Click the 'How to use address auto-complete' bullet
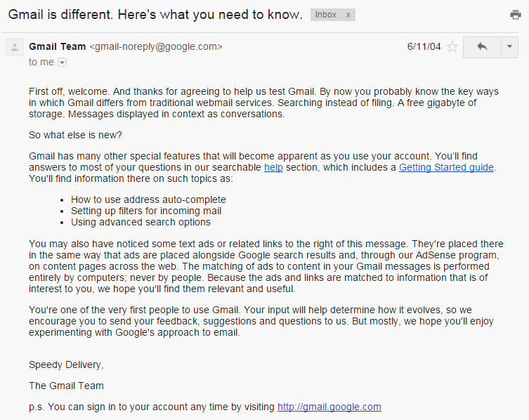529x420 pixels. pyautogui.click(x=148, y=199)
